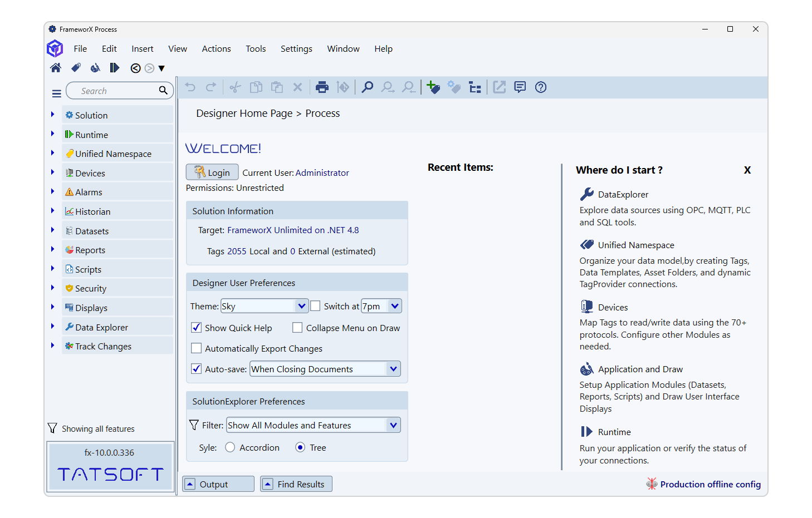Expand the Security tree node arrow
This screenshot has height=518, width=812.
pyautogui.click(x=52, y=288)
